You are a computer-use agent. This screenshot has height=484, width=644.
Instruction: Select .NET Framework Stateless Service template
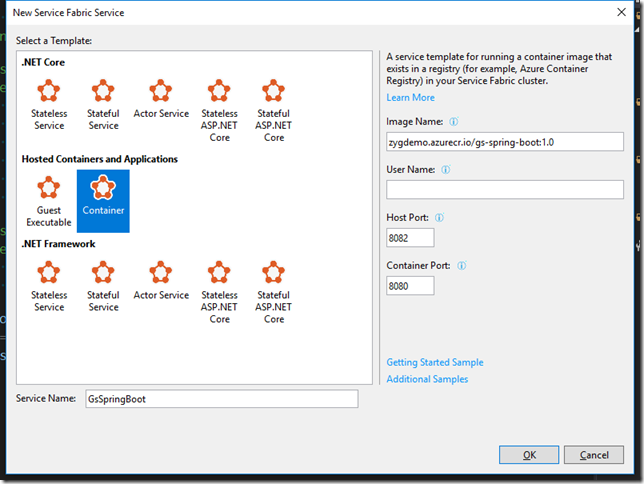point(49,286)
